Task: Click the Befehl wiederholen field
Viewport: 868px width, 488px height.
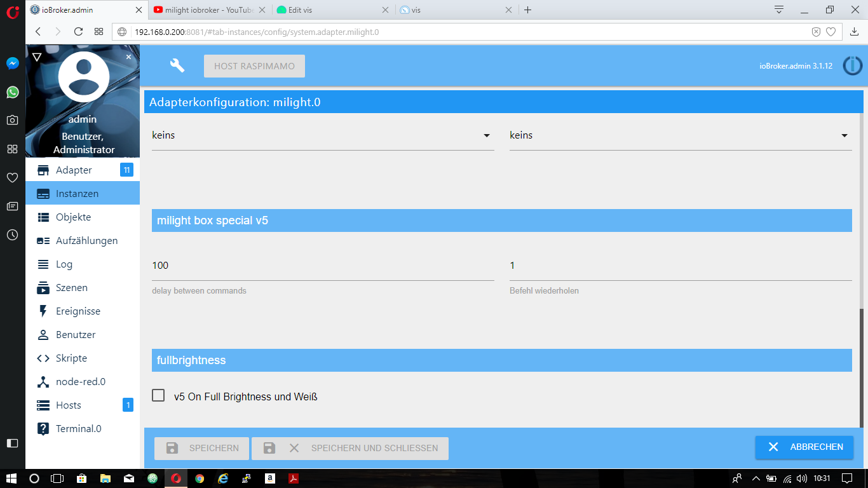Action: click(681, 266)
